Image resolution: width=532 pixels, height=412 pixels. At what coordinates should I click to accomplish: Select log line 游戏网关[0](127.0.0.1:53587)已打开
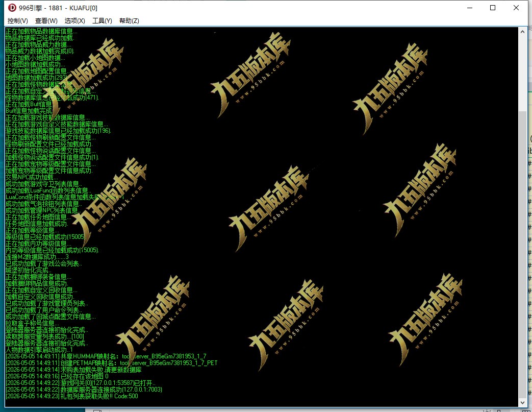coord(81,383)
